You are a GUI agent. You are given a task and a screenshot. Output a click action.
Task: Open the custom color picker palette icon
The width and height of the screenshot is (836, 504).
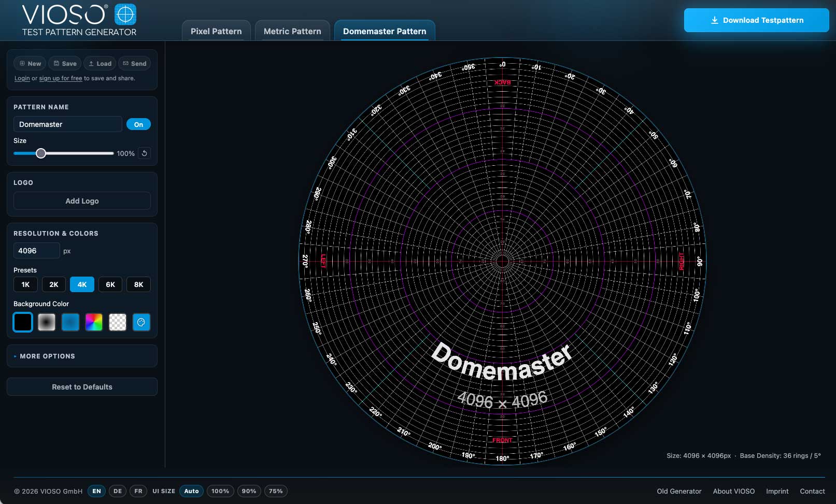[141, 322]
